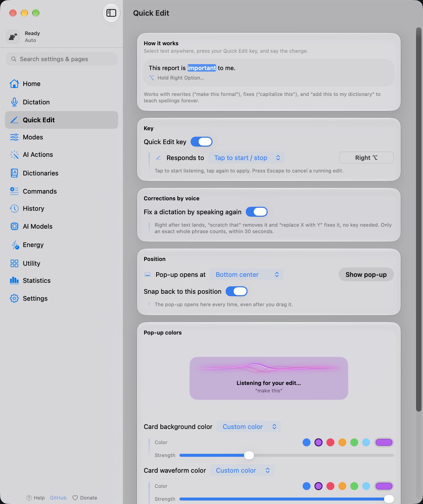This screenshot has width=423, height=504.
Task: Click the app status icon beside Ready
Action: 13,37
